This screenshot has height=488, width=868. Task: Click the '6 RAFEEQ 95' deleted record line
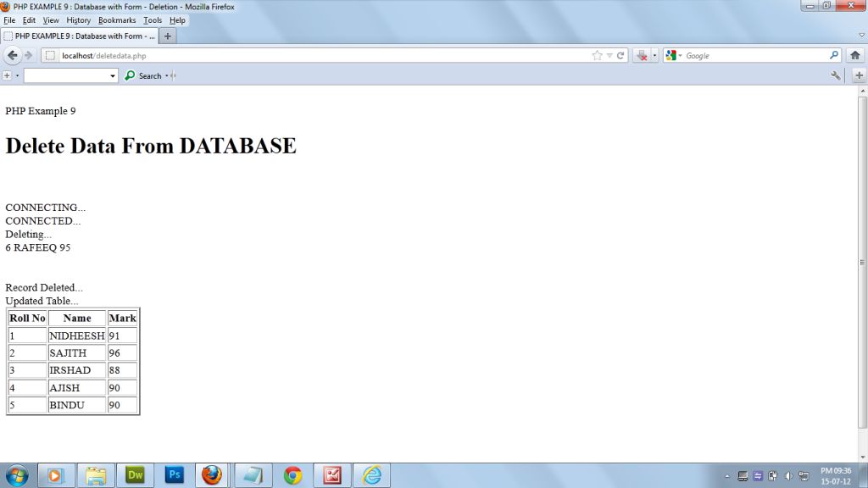[37, 247]
